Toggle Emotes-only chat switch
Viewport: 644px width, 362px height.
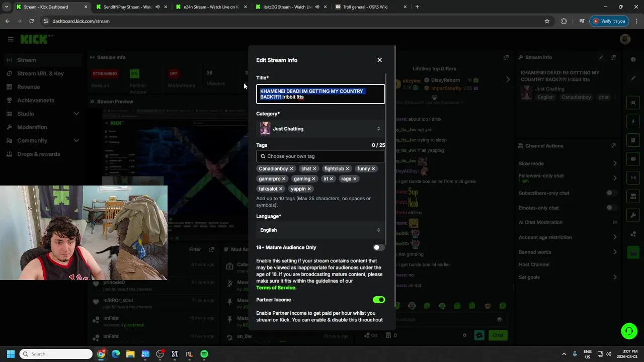point(611,208)
